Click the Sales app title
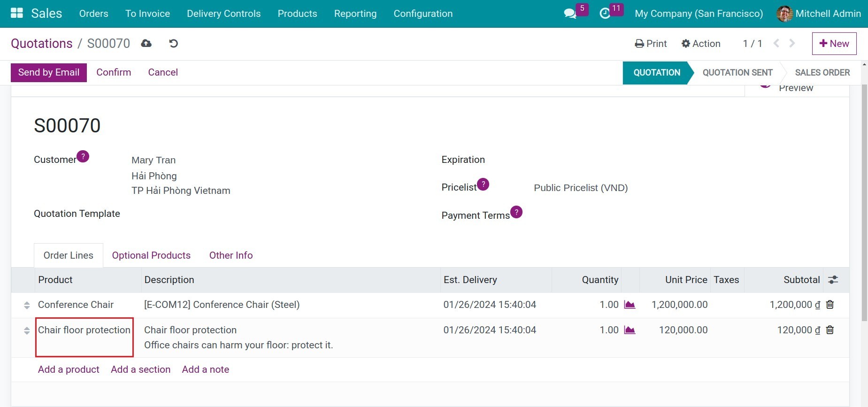The image size is (868, 407). click(46, 13)
